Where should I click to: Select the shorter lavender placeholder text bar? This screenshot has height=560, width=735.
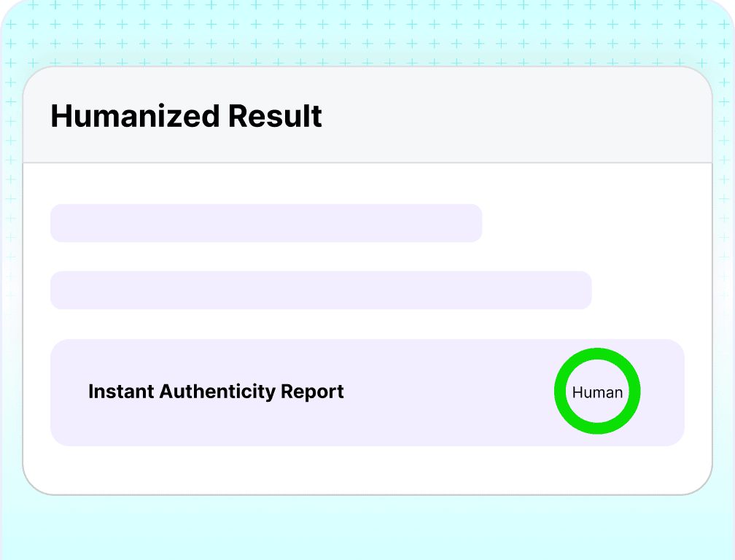[266, 223]
